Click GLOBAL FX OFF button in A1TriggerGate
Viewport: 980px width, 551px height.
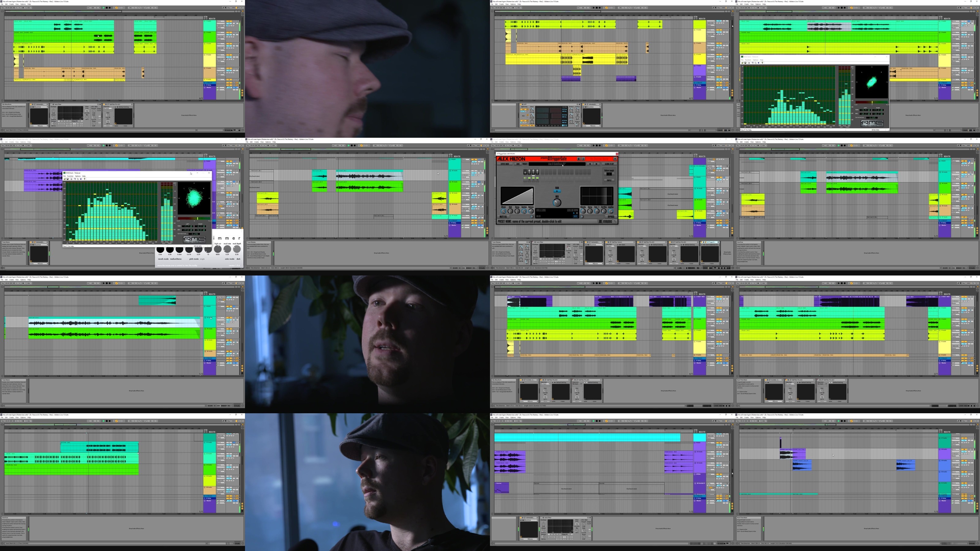[609, 164]
